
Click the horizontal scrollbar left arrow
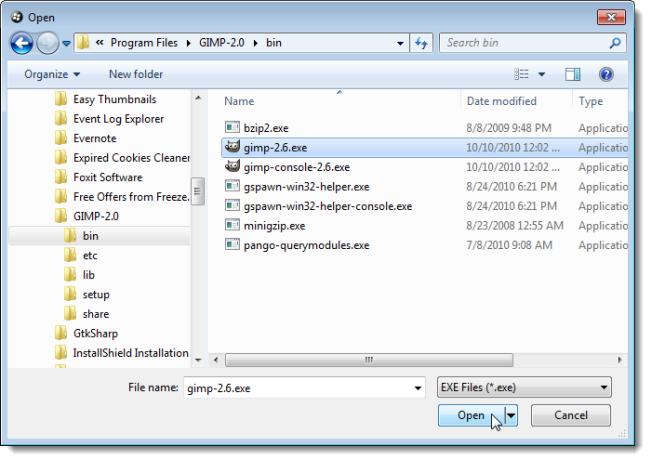[216, 360]
